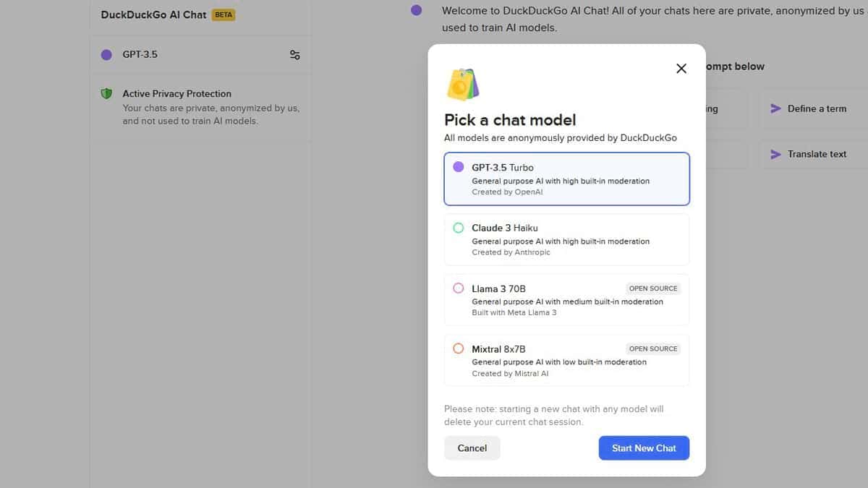This screenshot has width=868, height=488.
Task: Select the GPT-3.5 Turbo model card
Action: coord(566,179)
